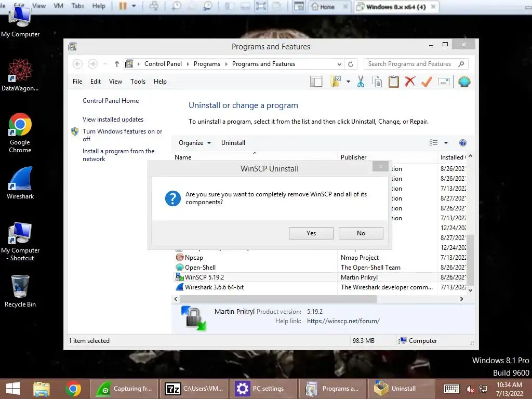This screenshot has width=532, height=399.
Task: Click the Recycle Bin desktop icon
Action: point(20,291)
